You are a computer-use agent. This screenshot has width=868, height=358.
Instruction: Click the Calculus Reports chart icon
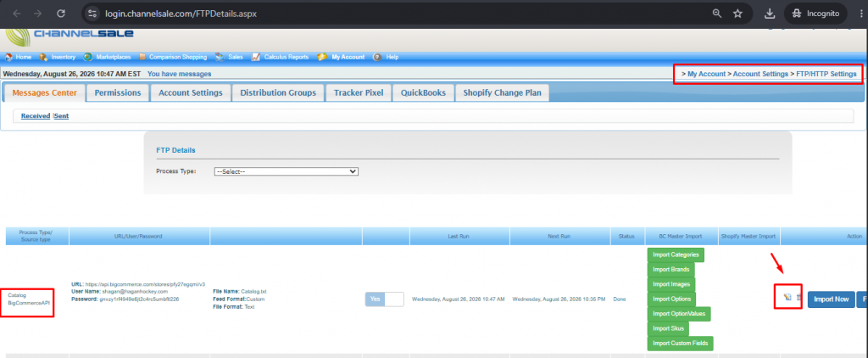pos(256,57)
